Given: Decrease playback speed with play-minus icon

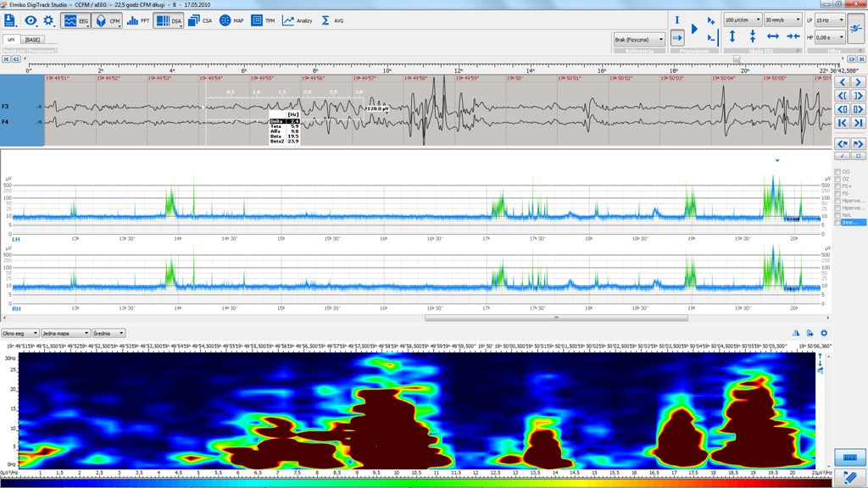Looking at the screenshot, I should (711, 38).
